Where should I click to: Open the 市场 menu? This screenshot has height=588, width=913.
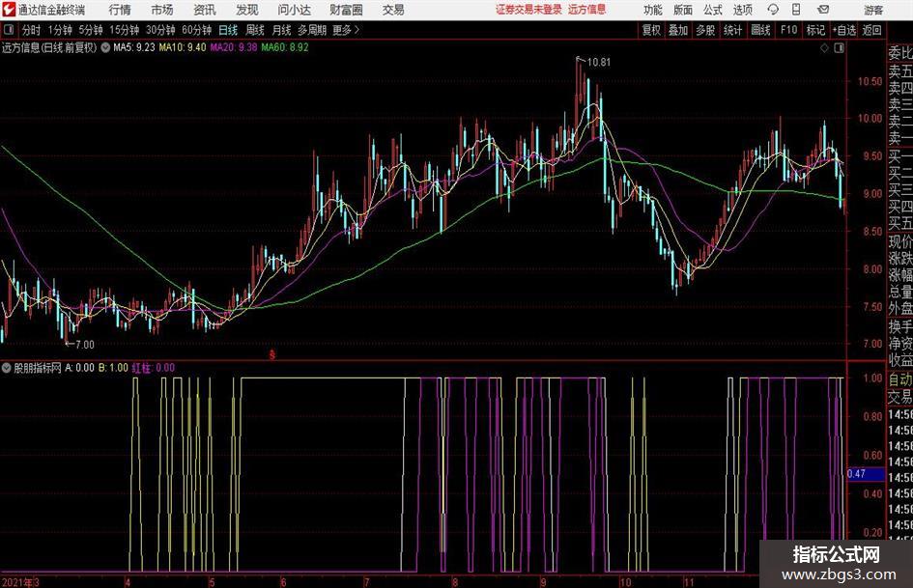point(162,10)
